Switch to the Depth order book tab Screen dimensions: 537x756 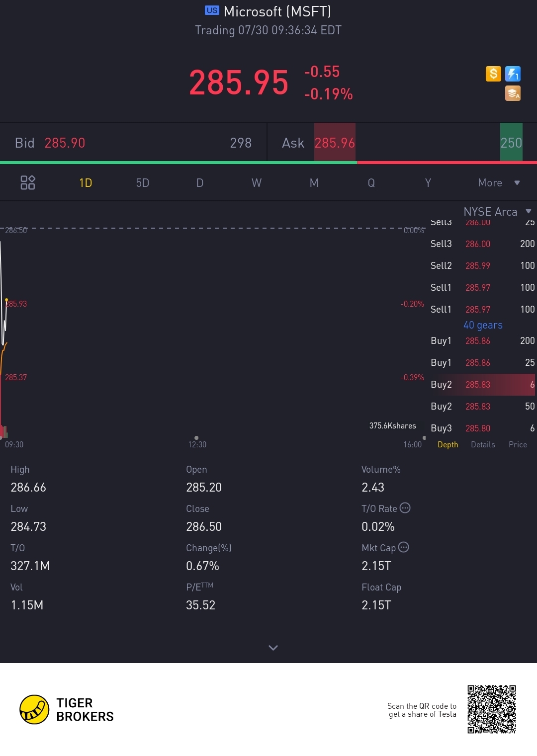448,444
